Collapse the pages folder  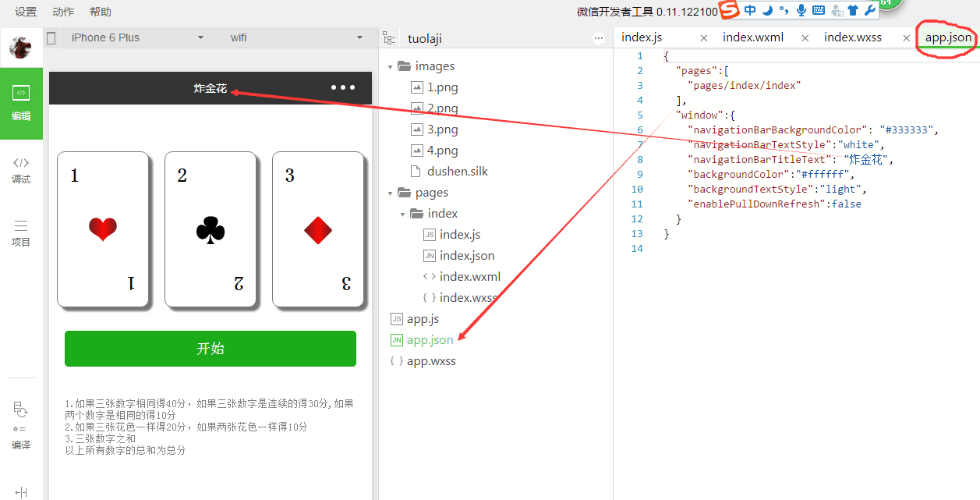tap(390, 193)
